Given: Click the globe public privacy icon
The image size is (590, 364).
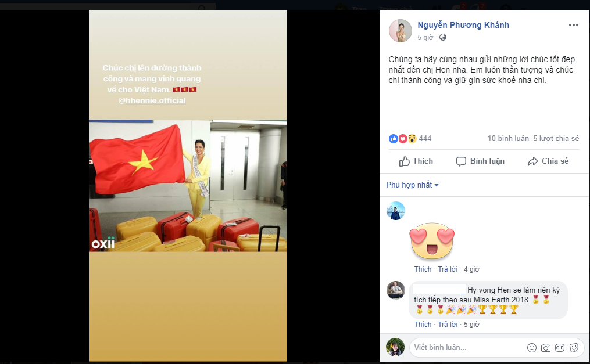Looking at the screenshot, I should click(443, 37).
